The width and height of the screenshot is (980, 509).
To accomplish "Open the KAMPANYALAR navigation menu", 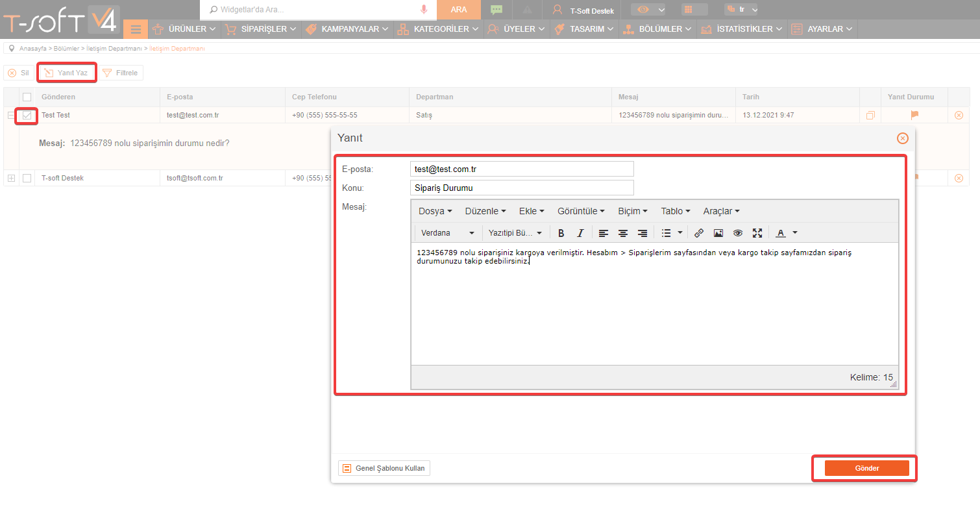I will pos(347,29).
